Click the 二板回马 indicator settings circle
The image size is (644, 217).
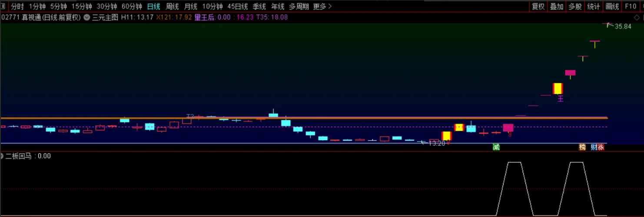pos(2,156)
